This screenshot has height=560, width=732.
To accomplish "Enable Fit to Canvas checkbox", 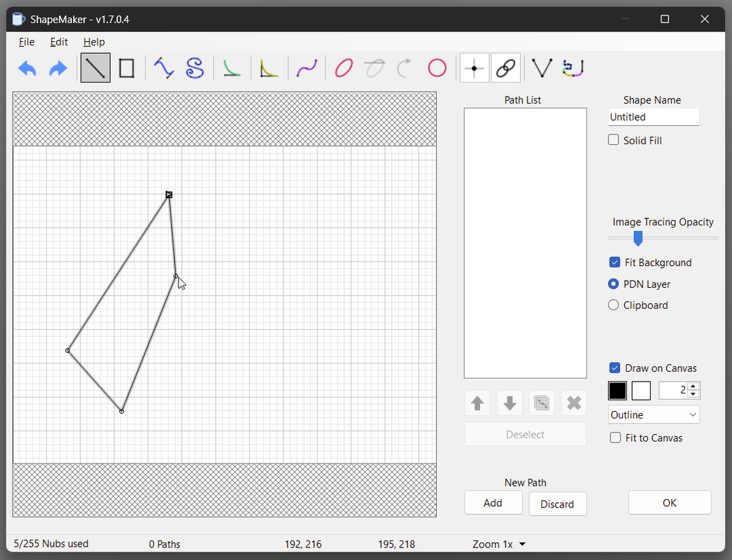I will [x=615, y=437].
